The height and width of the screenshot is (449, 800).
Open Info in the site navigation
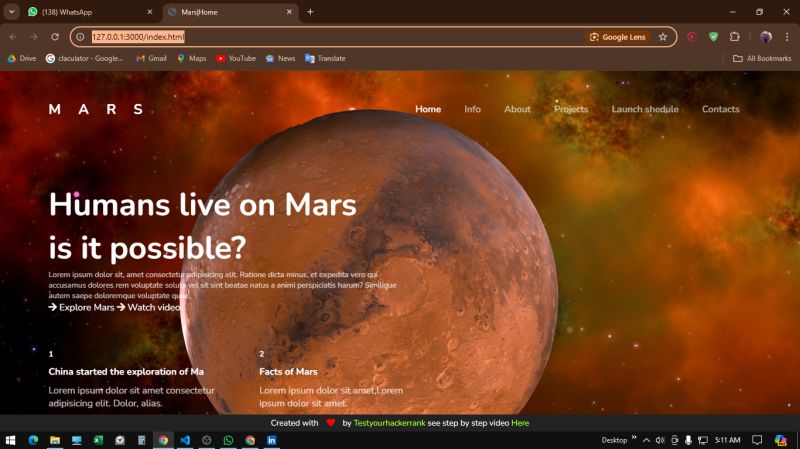click(472, 109)
